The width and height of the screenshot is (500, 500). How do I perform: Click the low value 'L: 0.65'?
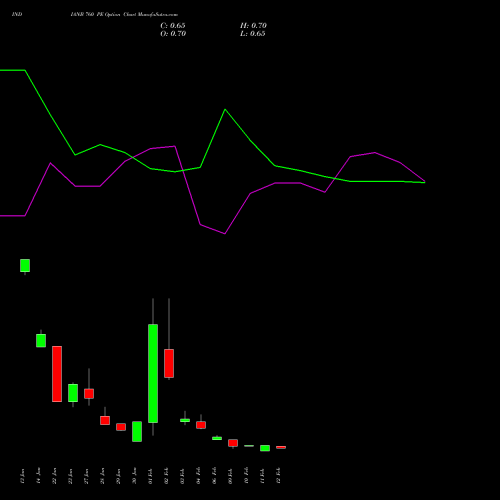(x=253, y=34)
